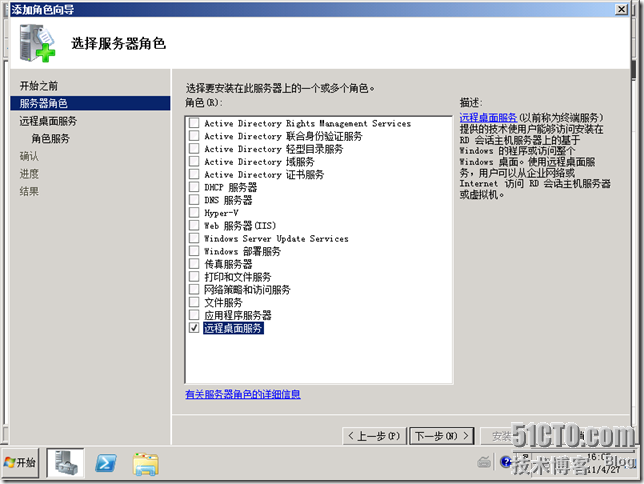
Task: Tick the 传真服务器 checkbox
Action: pos(194,263)
